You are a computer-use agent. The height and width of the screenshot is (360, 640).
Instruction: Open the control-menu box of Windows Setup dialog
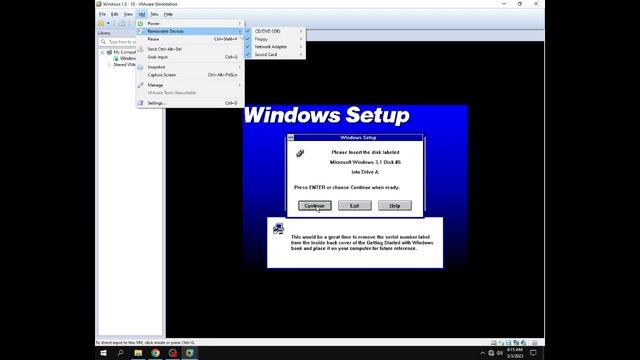pos(291,138)
